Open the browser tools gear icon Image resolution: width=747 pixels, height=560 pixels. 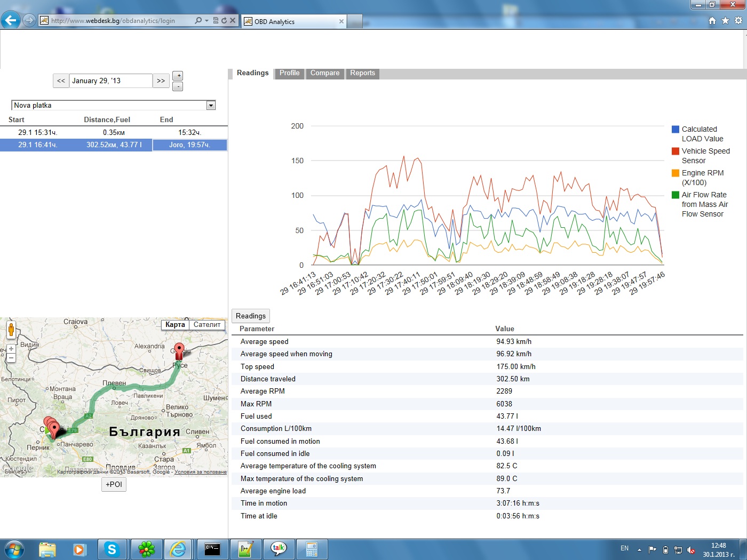point(738,21)
